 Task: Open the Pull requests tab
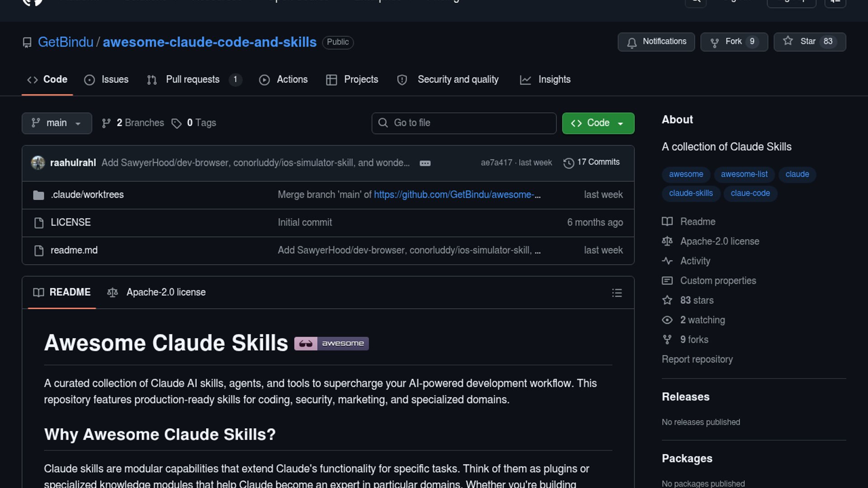point(193,80)
